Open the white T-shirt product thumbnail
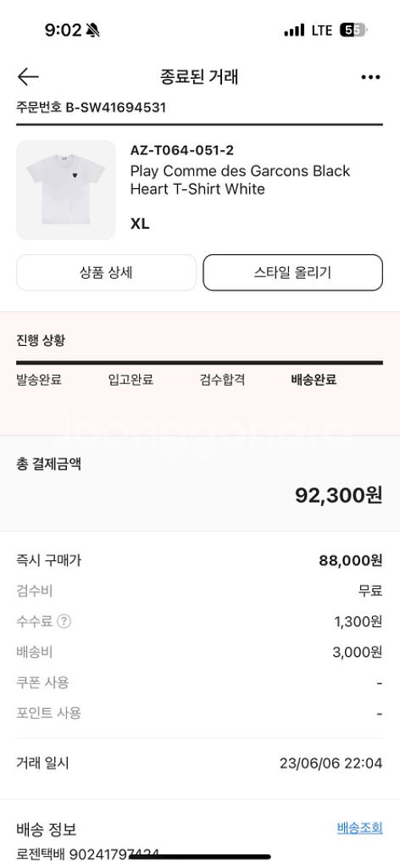Image resolution: width=400 pixels, height=868 pixels. 66,190
